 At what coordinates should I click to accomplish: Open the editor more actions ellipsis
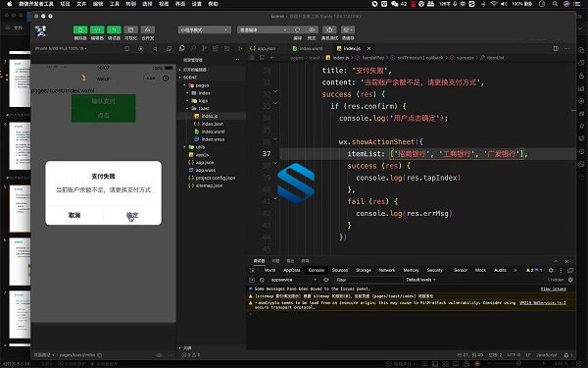[567, 48]
